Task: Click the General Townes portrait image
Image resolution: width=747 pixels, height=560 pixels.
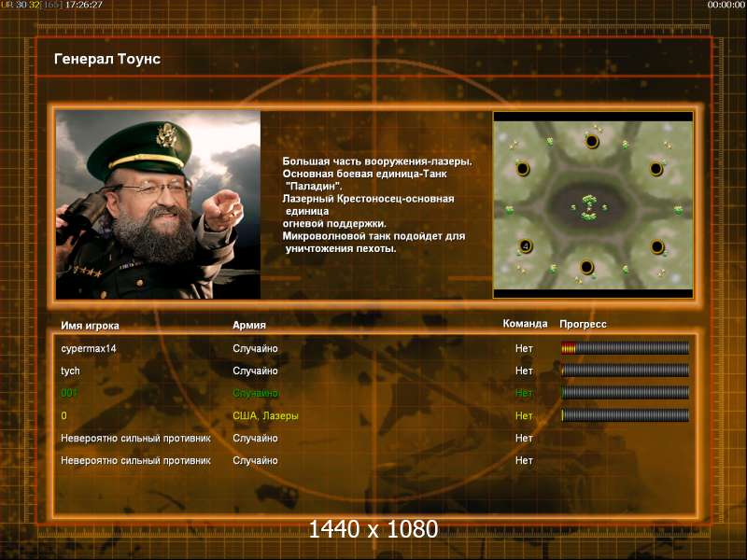Action: tap(158, 204)
